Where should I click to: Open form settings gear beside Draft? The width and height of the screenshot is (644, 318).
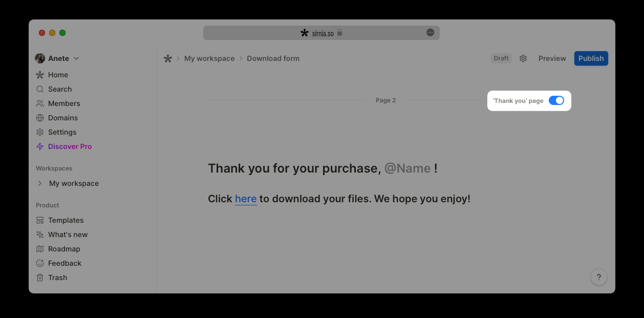[x=523, y=58]
